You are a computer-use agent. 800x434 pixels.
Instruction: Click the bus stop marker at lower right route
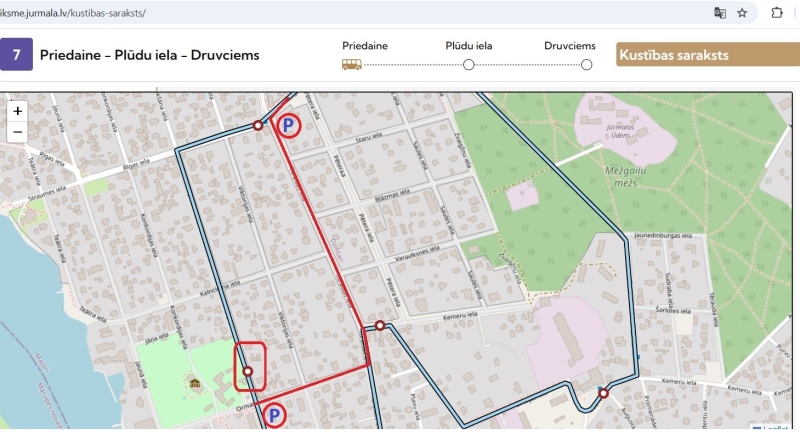(604, 393)
